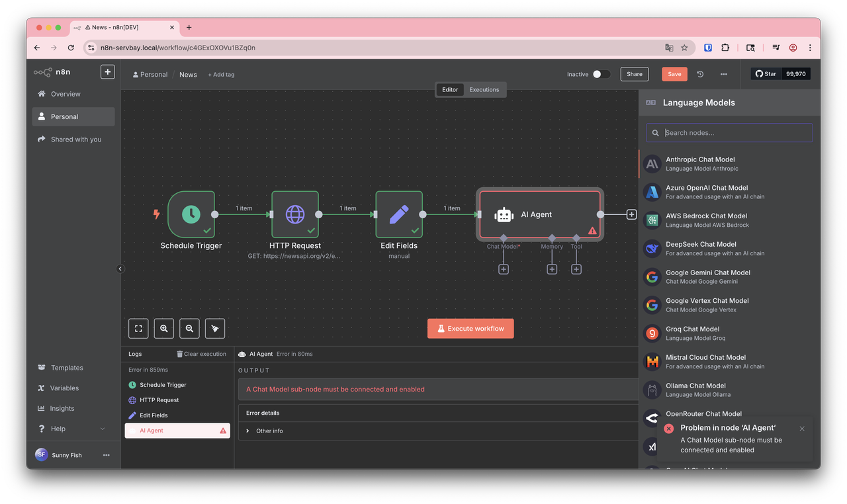Add a Chat Model sub-node
847x504 pixels.
click(504, 269)
